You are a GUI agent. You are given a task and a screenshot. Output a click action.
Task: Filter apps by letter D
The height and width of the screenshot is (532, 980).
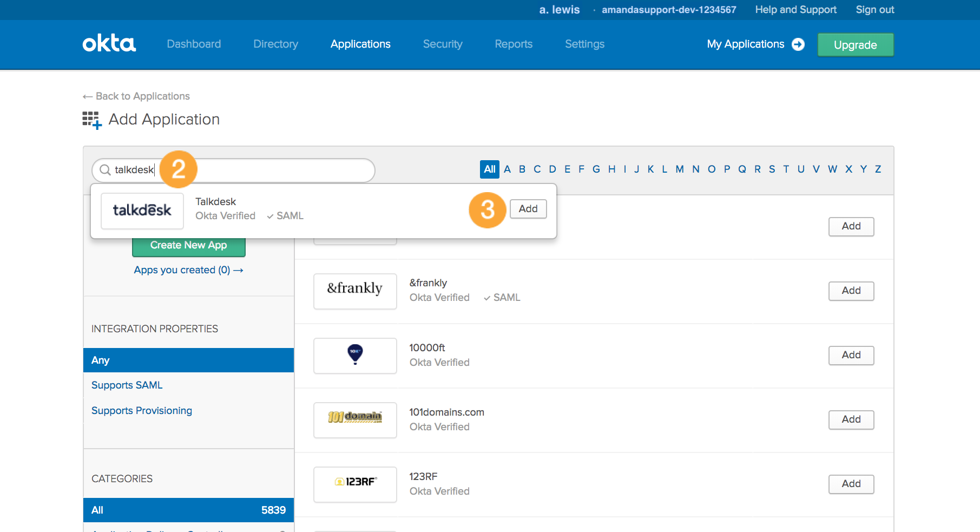553,169
